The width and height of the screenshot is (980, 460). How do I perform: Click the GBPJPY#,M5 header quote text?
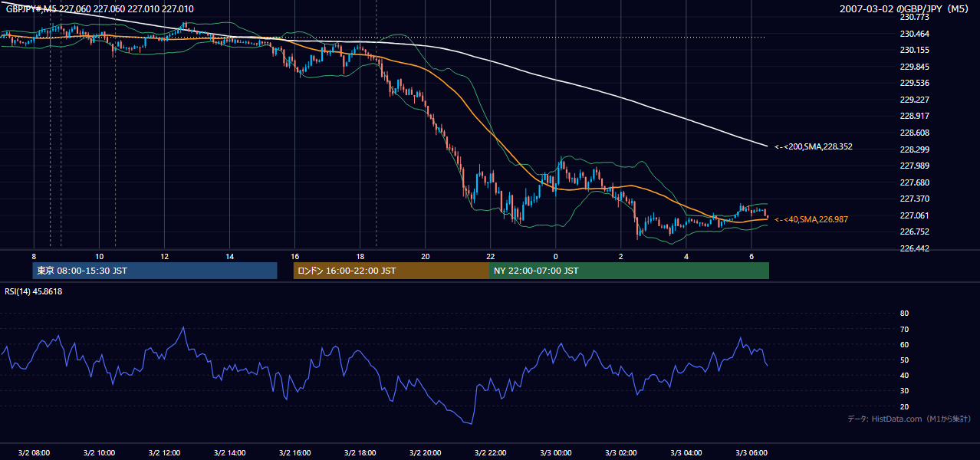click(x=100, y=9)
